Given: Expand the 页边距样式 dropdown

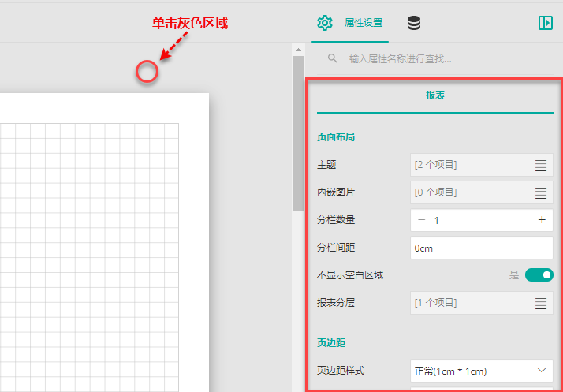Looking at the screenshot, I should coord(541,370).
